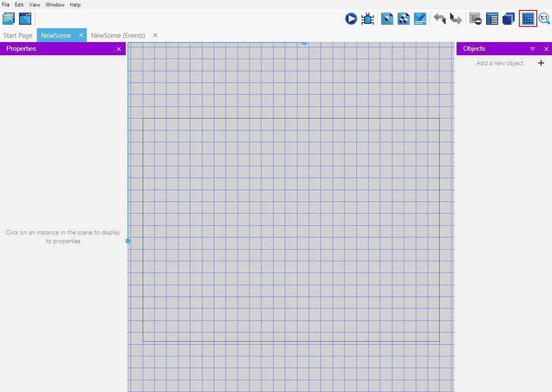Viewport: 552px width, 392px height.
Task: Close the NewScene (Events) tab
Action: tap(155, 35)
